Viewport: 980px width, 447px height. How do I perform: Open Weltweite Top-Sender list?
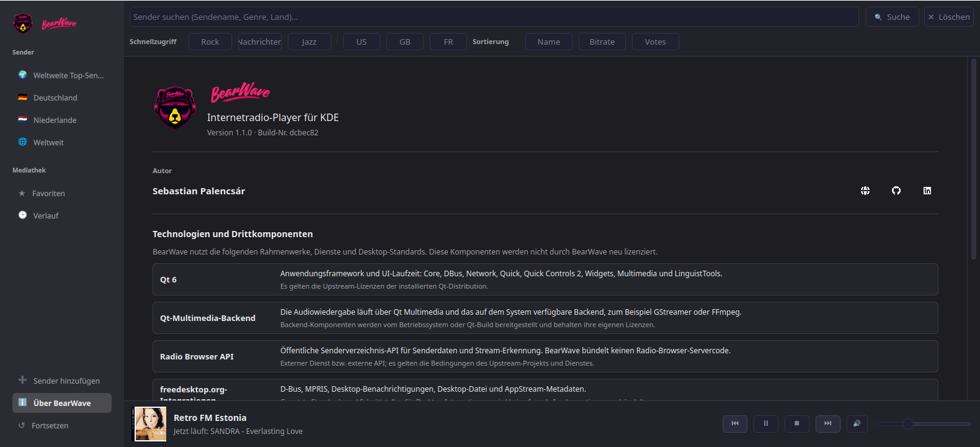(62, 75)
